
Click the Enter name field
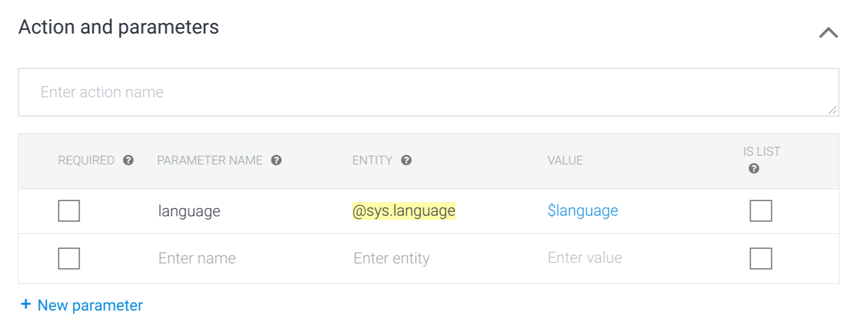(197, 258)
